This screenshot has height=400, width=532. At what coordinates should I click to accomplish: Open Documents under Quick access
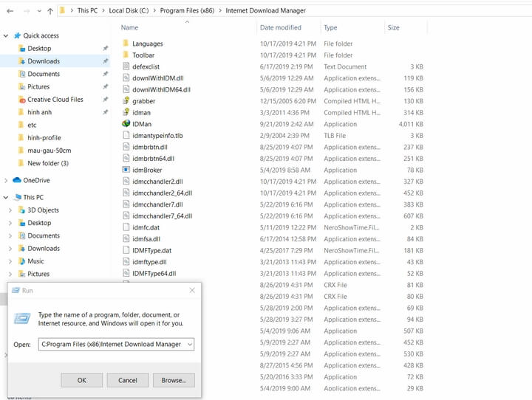[x=44, y=74]
